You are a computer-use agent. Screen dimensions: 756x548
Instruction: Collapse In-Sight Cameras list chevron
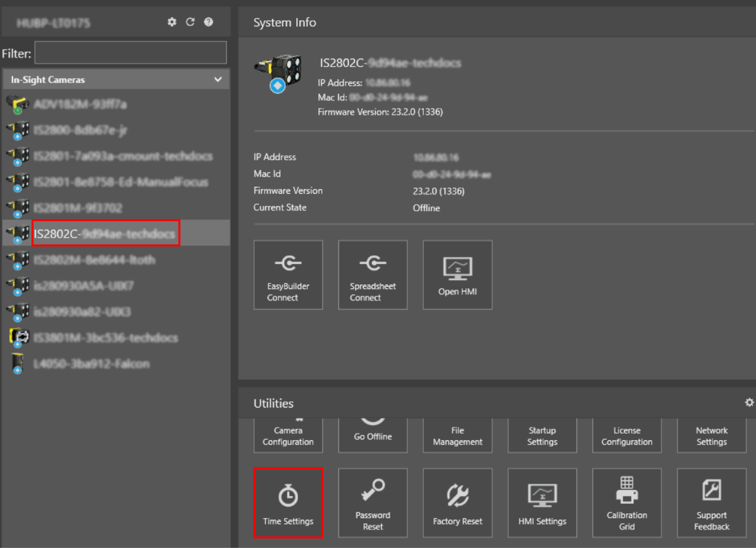pyautogui.click(x=218, y=79)
